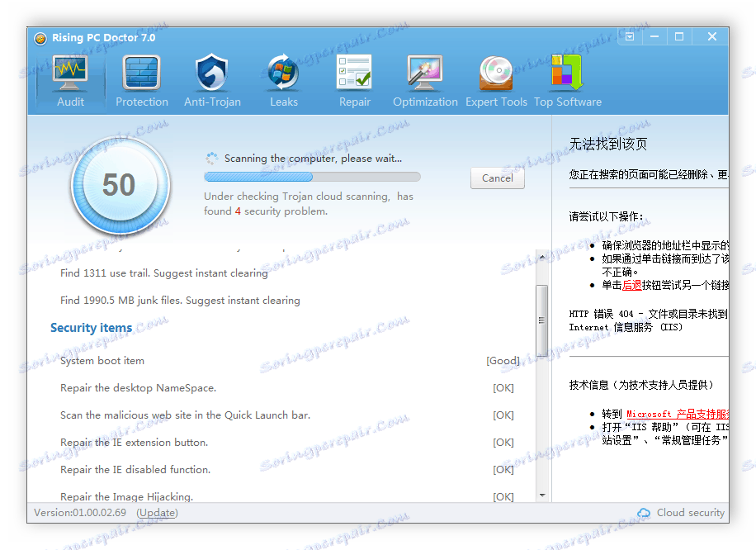Open the Repair checklist icon
This screenshot has height=550, width=756.
coord(354,73)
